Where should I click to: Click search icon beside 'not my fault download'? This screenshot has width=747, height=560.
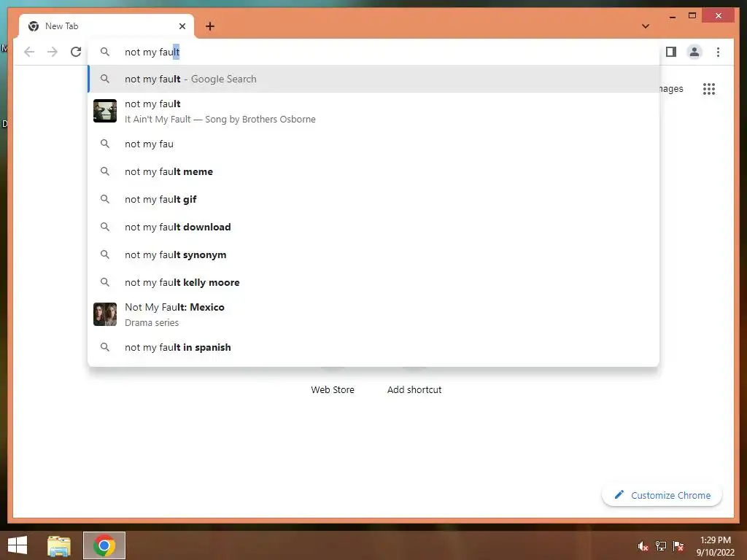pos(105,227)
